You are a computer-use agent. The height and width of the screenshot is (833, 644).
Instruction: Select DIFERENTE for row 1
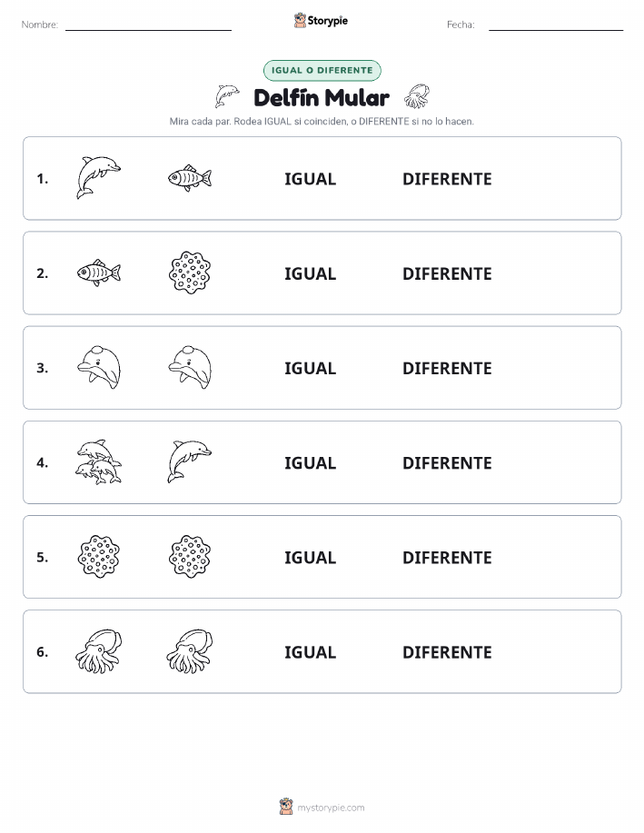click(447, 179)
